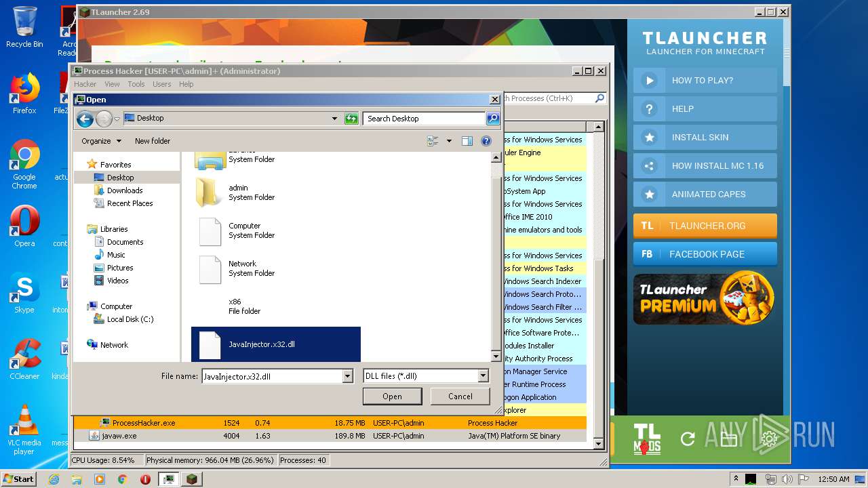This screenshot has width=868, height=488.
Task: Select Recent Places in navigation tree
Action: click(130, 203)
